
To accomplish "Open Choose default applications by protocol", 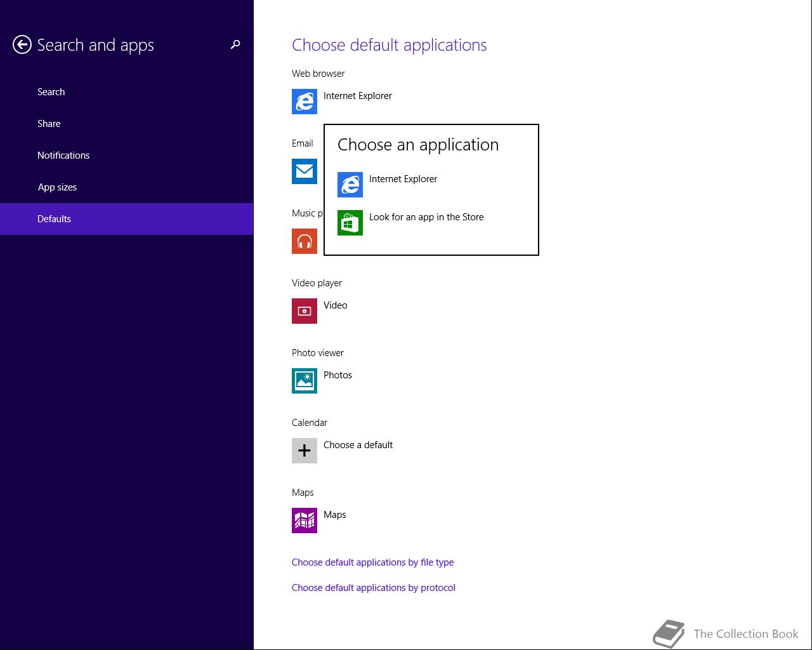I will pyautogui.click(x=374, y=588).
